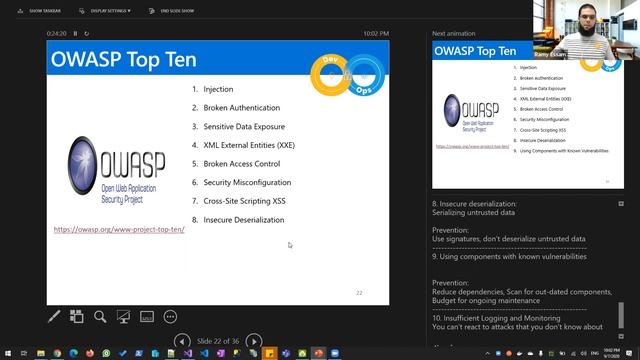The image size is (640, 360).
Task: Open the orange Sticky Notes taskbar icon
Action: point(269,353)
